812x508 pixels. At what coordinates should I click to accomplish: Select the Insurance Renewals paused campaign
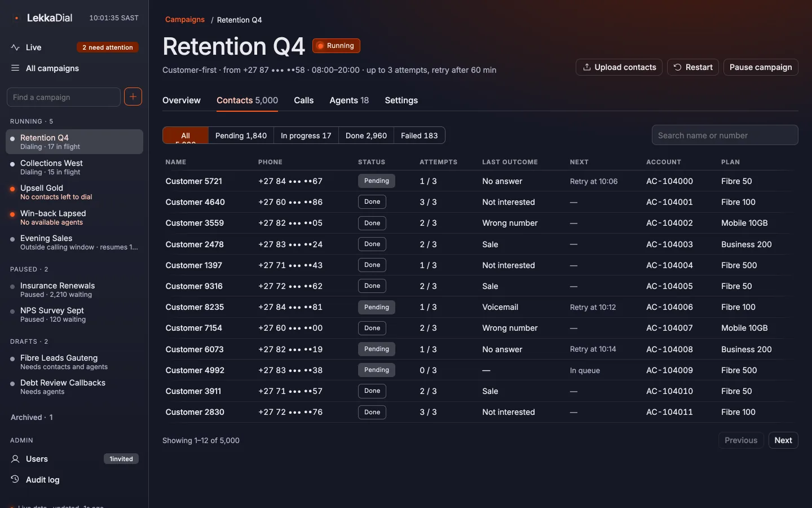[74, 290]
